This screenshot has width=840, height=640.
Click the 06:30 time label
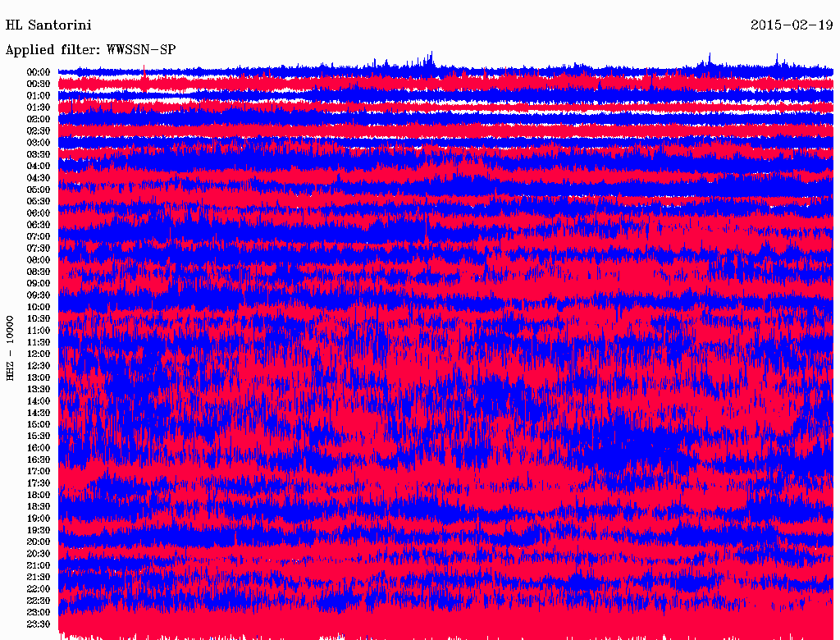[38, 225]
